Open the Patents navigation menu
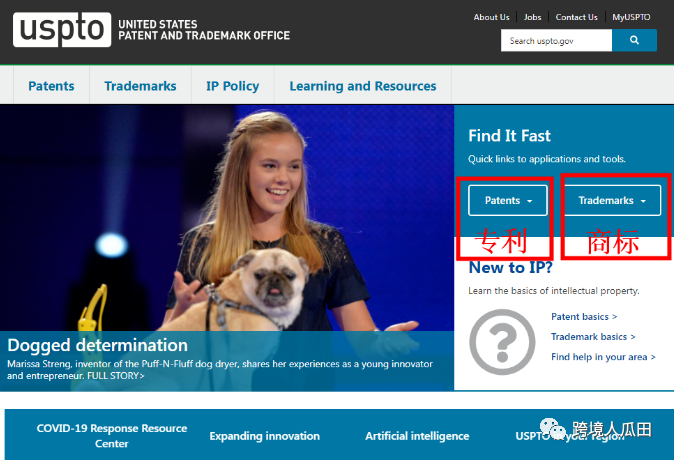 [51, 86]
